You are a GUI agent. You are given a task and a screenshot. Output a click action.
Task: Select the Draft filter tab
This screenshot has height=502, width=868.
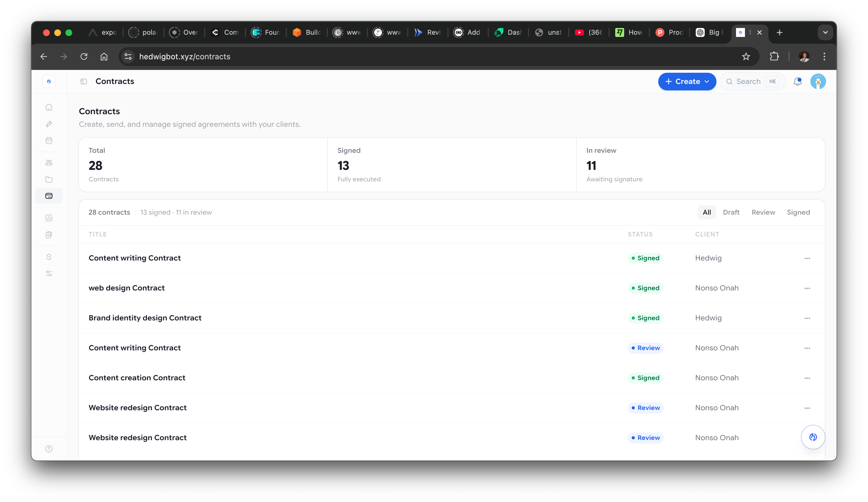(x=731, y=212)
